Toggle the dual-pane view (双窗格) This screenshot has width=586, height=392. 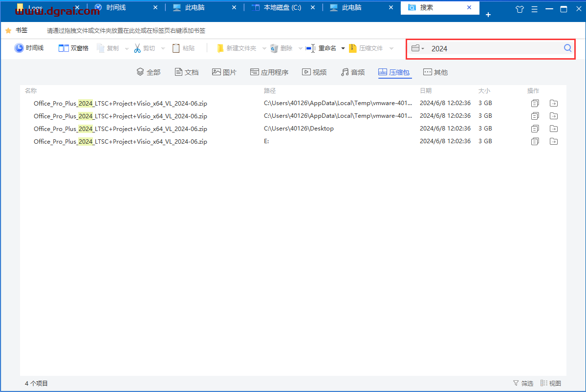[x=74, y=48]
